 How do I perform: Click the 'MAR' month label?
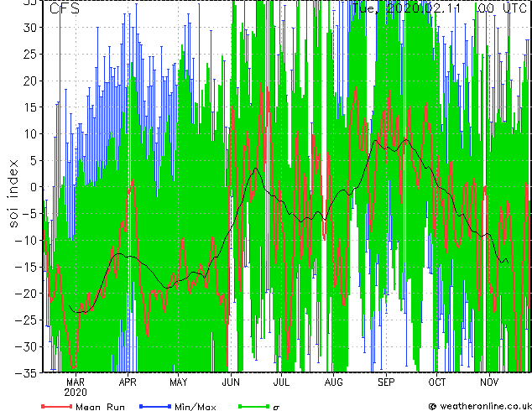click(x=76, y=382)
